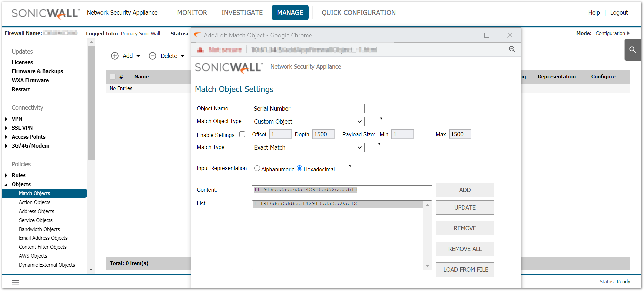Screen dimensions: 644x291
Task: Click the sidebar scrollbar thumb
Action: [91, 103]
